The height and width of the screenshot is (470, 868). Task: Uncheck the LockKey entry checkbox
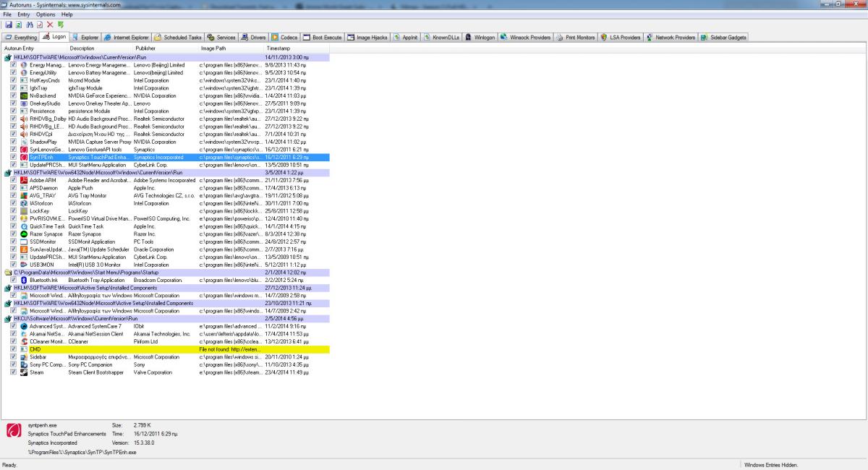coord(14,210)
